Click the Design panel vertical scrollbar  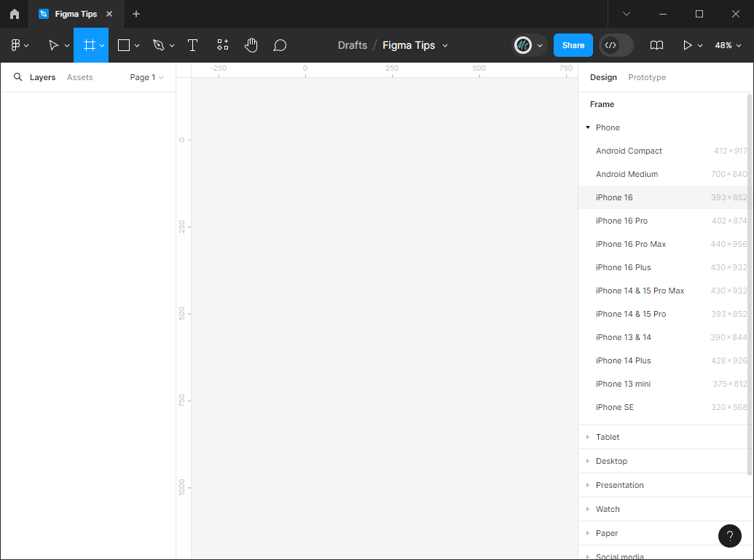coord(750,285)
